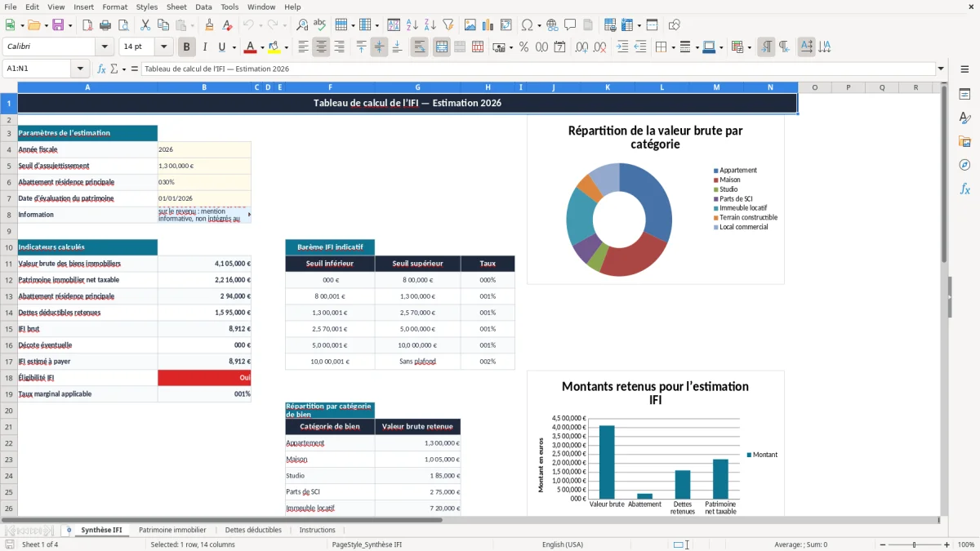Open the Calibri font name dropdown
The width and height of the screenshot is (980, 551).
click(104, 47)
